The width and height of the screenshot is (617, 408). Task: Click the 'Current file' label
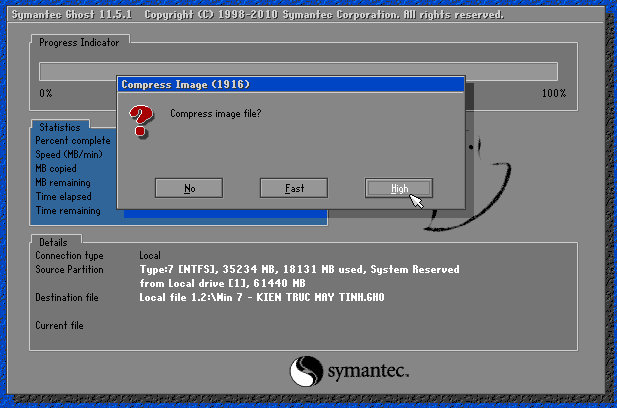[x=59, y=326]
